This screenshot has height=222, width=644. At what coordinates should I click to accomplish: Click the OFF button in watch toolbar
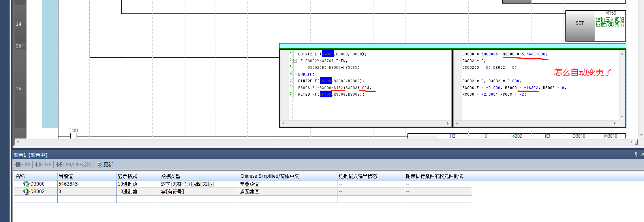point(43,165)
